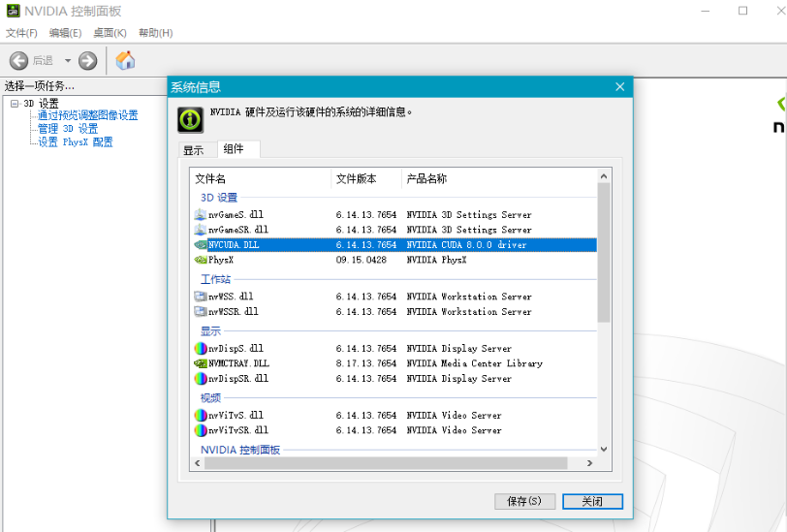Select the nvGameS.dll file name

coord(236,215)
